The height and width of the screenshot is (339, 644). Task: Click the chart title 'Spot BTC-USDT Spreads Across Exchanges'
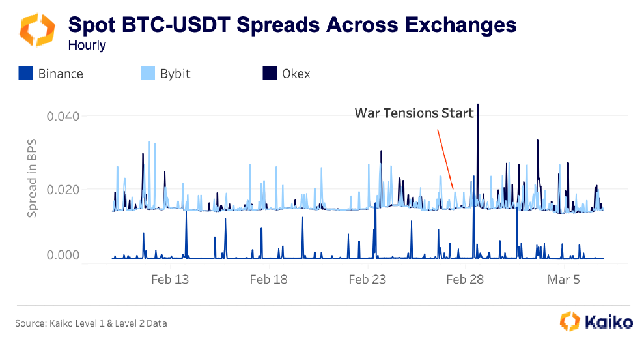coord(292,25)
